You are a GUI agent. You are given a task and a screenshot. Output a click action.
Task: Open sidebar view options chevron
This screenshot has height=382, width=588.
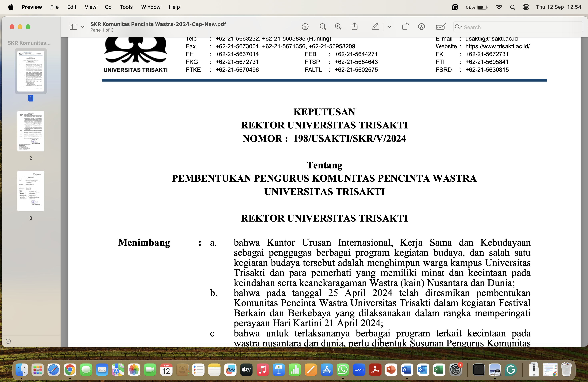[x=82, y=27]
